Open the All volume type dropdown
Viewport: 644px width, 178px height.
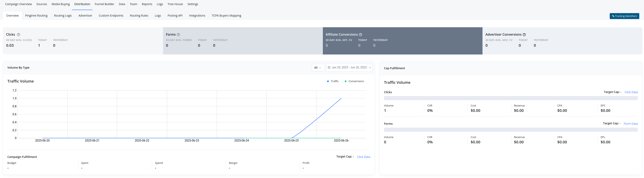[x=318, y=68]
